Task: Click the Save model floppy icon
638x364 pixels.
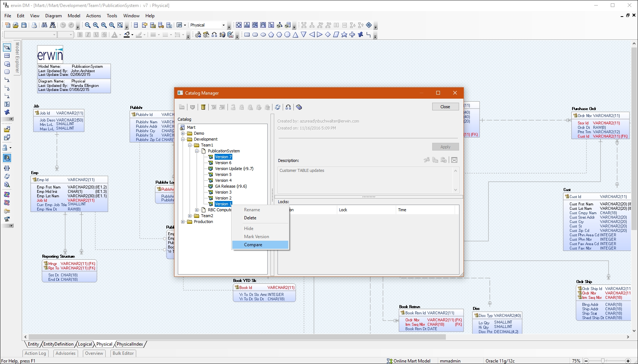Action: coord(24,25)
